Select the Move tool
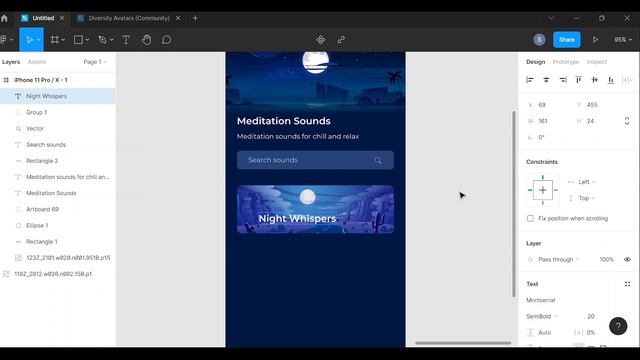This screenshot has height=360, width=640. tap(29, 40)
